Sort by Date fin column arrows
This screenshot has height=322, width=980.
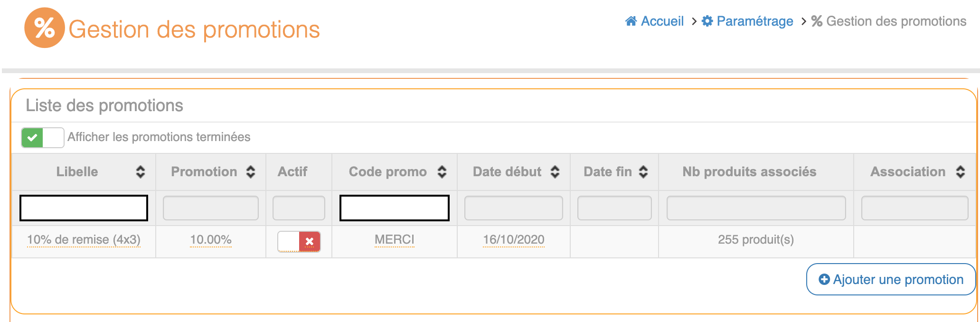click(643, 172)
